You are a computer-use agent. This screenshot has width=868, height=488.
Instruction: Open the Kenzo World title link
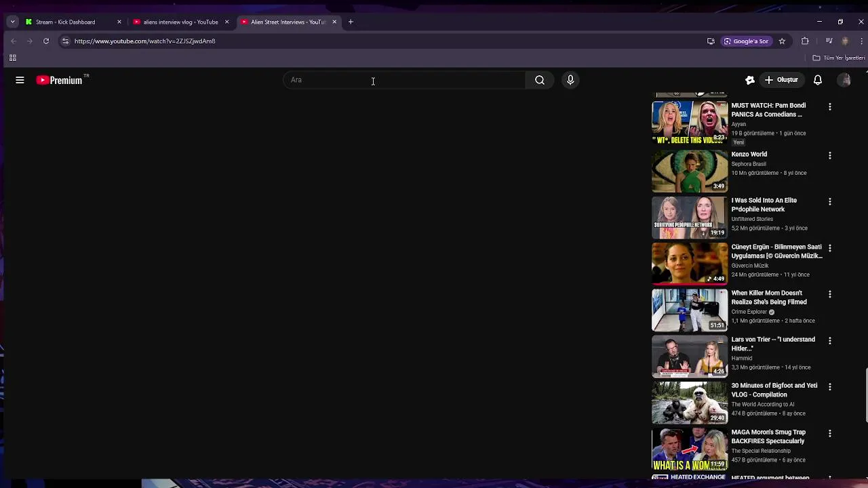pos(749,155)
